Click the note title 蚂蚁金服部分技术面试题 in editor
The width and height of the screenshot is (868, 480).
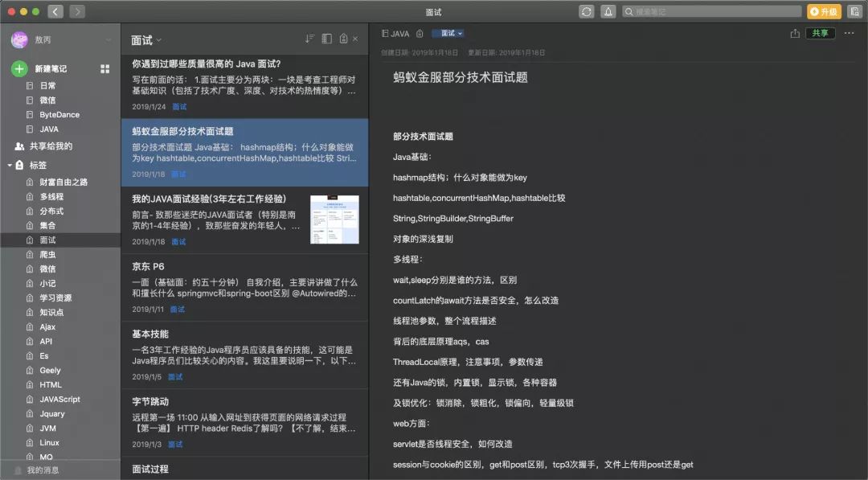[x=460, y=77]
